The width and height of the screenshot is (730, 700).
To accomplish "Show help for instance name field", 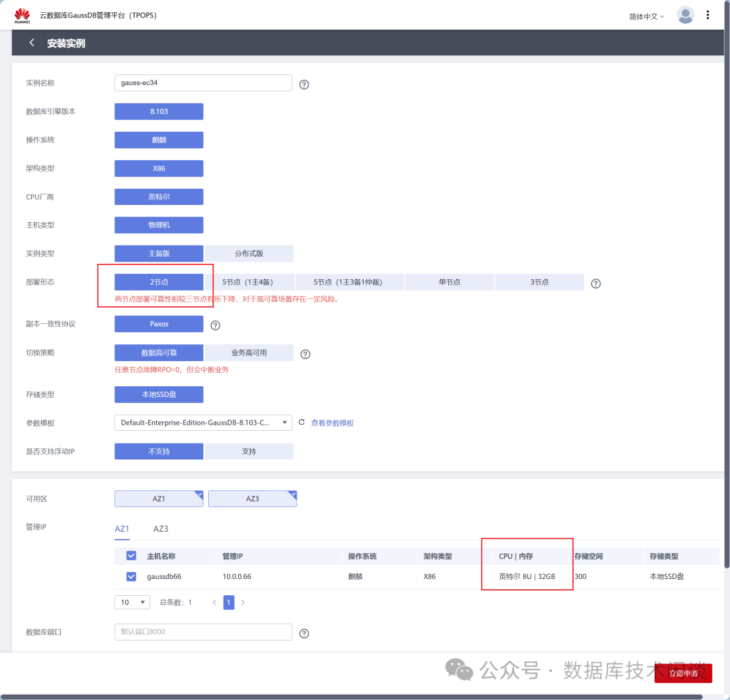I will 304,85.
